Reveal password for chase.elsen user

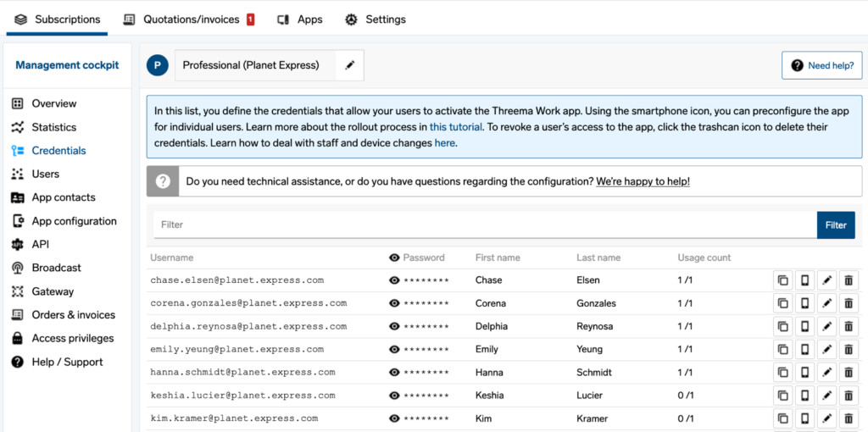pos(394,280)
